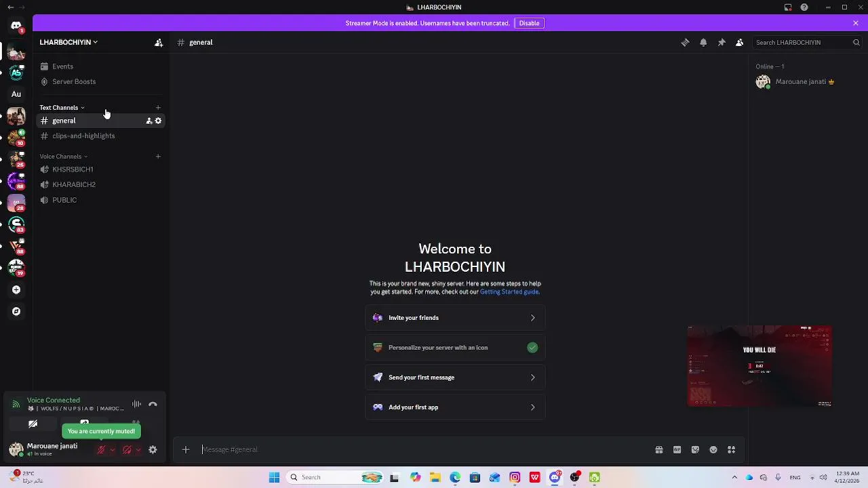Open general channel settings gear

(x=159, y=121)
